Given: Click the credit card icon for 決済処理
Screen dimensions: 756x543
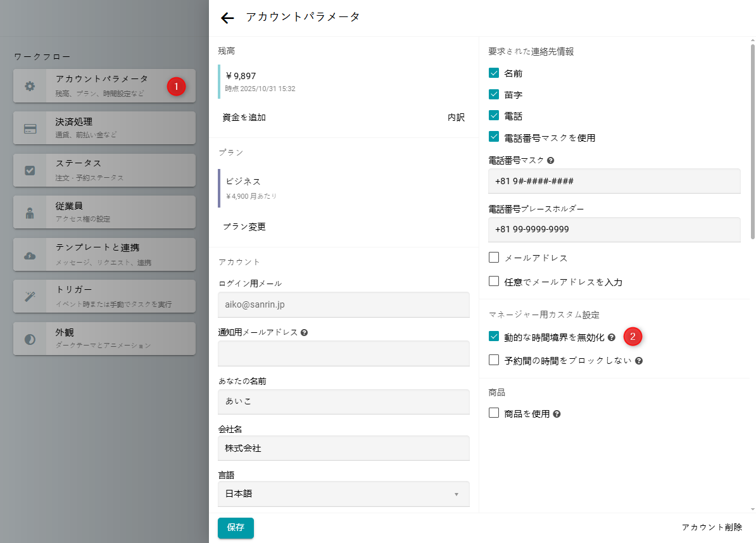Looking at the screenshot, I should pyautogui.click(x=30, y=128).
